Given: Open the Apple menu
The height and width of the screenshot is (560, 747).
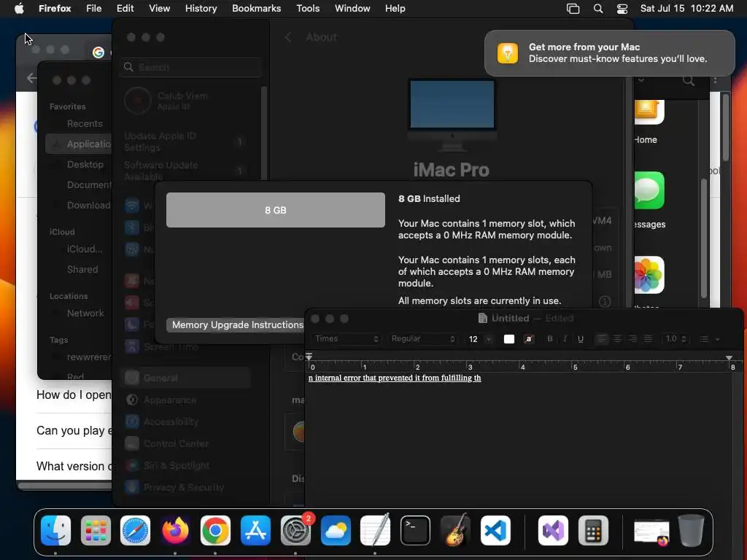Looking at the screenshot, I should click(x=19, y=8).
